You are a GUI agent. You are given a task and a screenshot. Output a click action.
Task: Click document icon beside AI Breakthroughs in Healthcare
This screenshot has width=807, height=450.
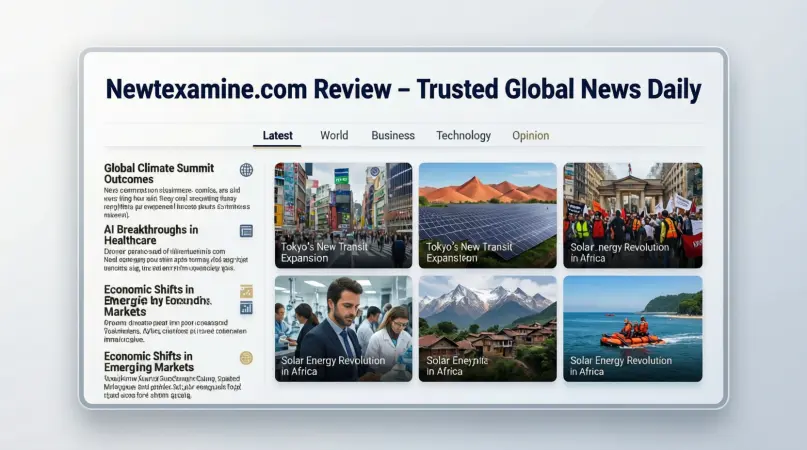point(246,231)
